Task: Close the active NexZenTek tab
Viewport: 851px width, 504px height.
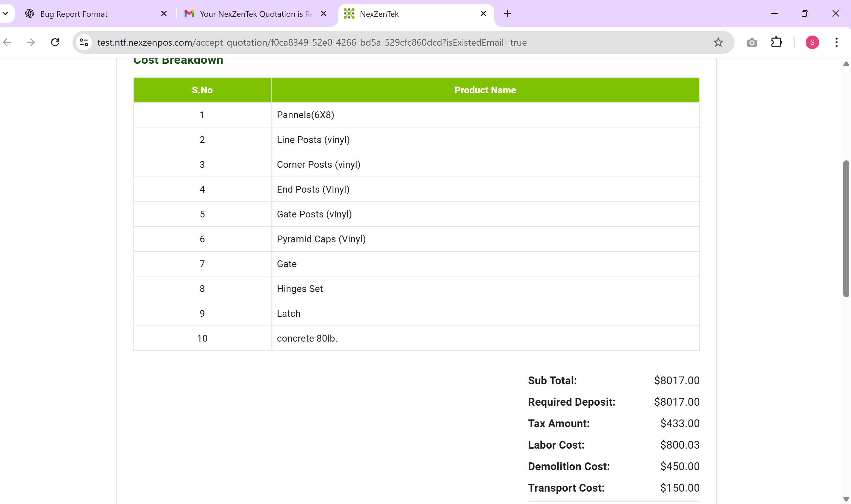Action: coord(483,13)
